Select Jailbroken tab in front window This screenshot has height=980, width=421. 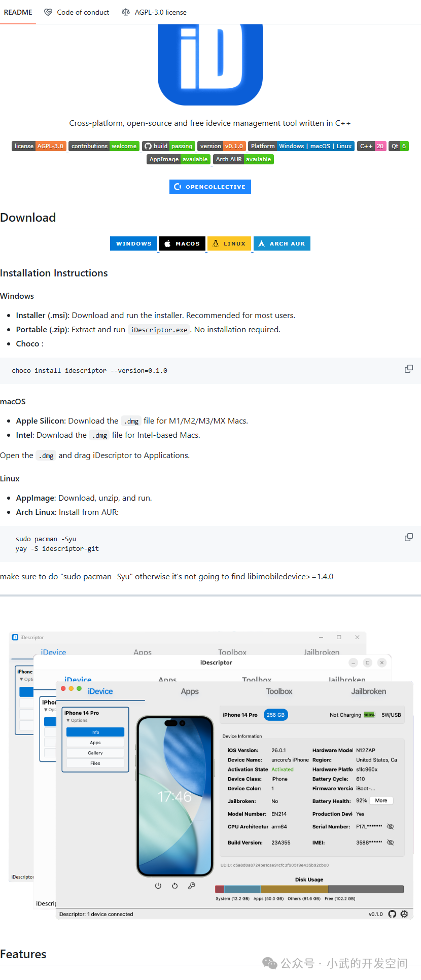click(x=369, y=691)
